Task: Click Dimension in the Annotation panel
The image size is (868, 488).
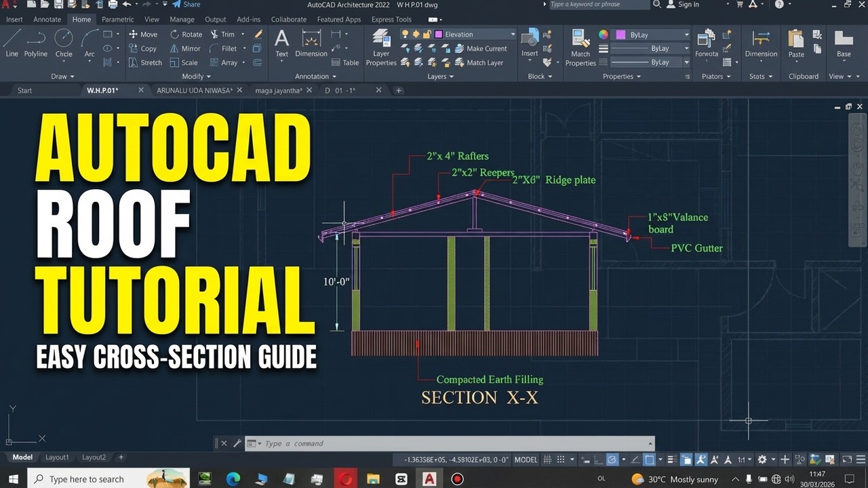Action: point(311,43)
